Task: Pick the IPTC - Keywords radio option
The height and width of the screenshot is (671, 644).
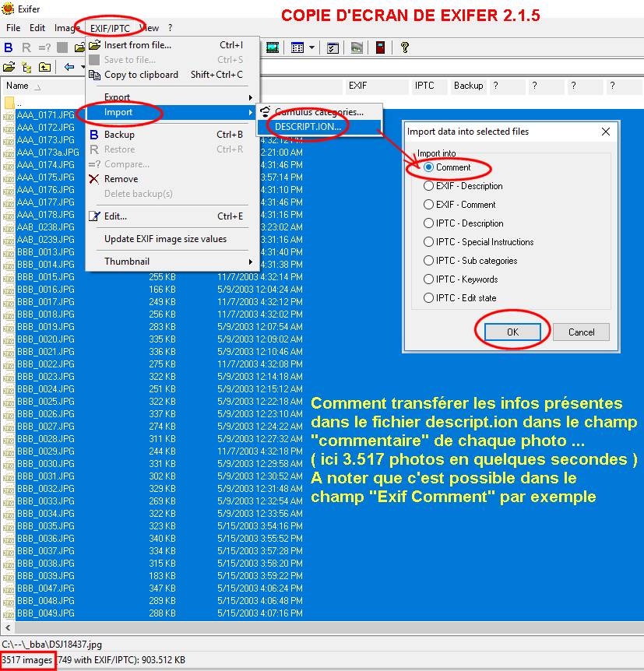Action: (428, 279)
